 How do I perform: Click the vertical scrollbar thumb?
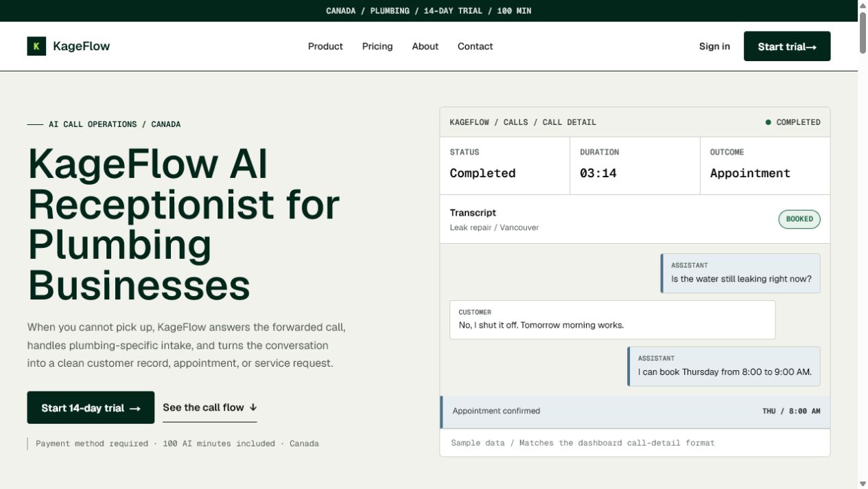863,32
